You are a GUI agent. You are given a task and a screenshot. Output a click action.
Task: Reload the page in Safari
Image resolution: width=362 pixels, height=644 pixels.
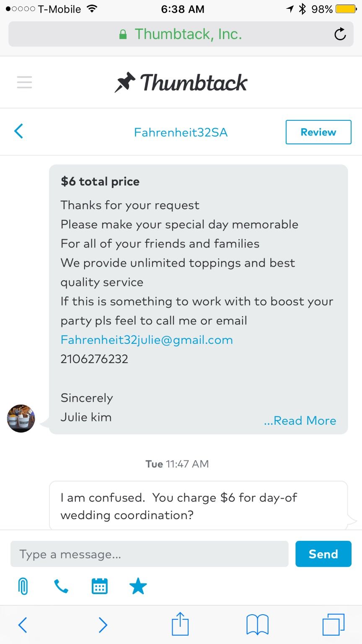(x=340, y=34)
